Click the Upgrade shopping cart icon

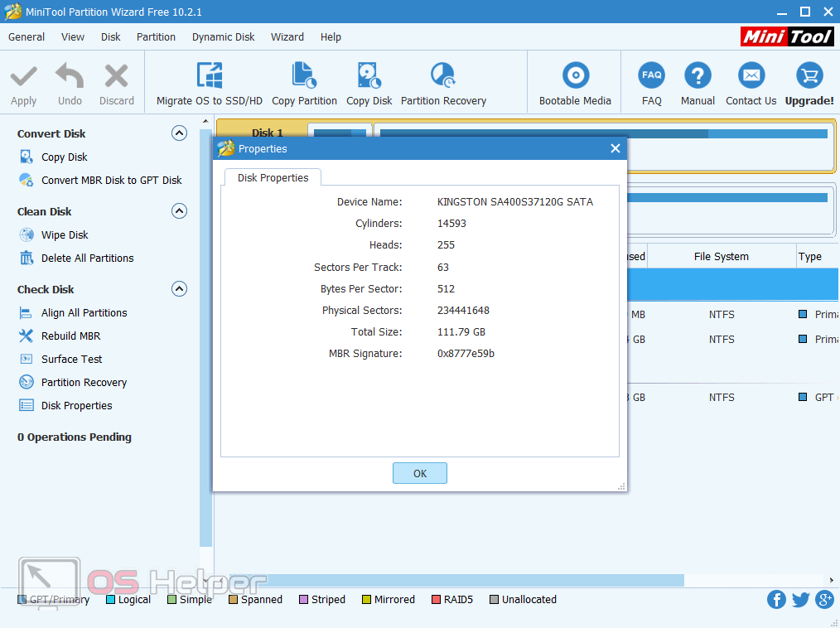(x=809, y=76)
